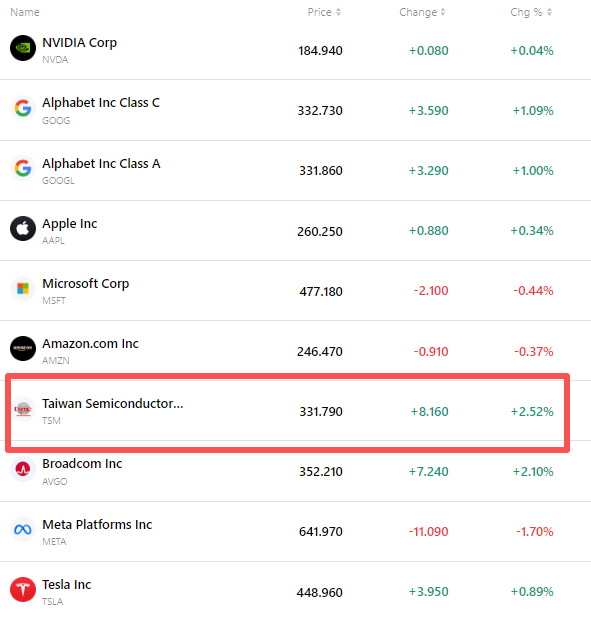Select Broadcom price 352.210
This screenshot has height=620, width=591.
[x=321, y=472]
